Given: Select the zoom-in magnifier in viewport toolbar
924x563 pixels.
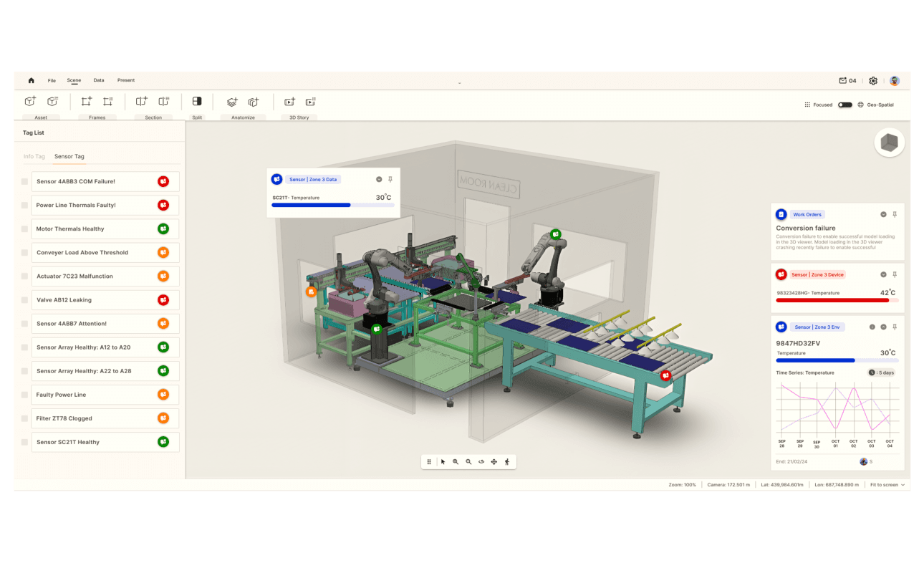Looking at the screenshot, I should tap(456, 461).
